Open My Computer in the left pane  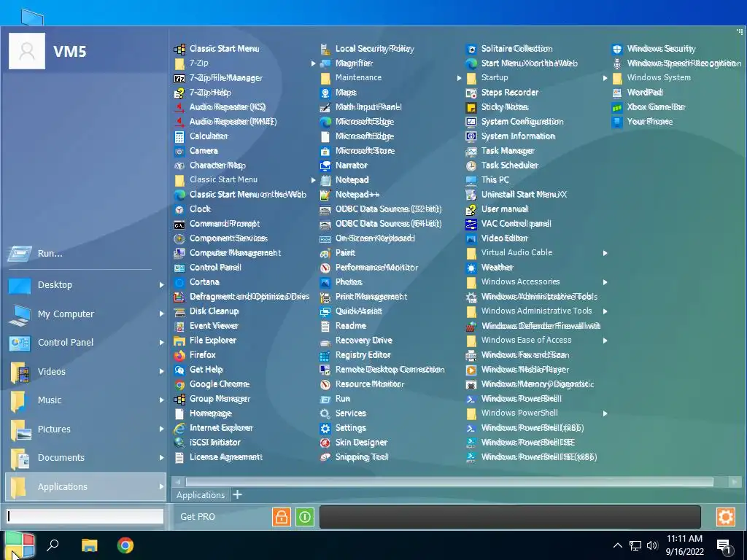[86, 314]
